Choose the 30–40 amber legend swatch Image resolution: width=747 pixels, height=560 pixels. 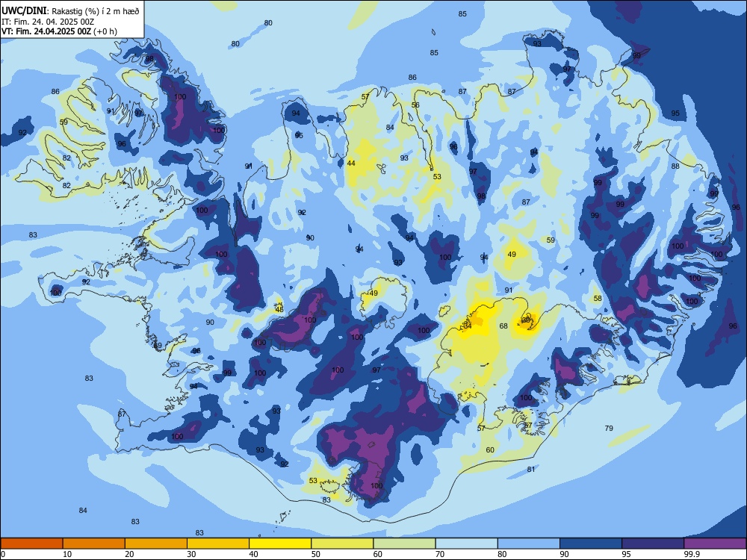pyautogui.click(x=218, y=544)
